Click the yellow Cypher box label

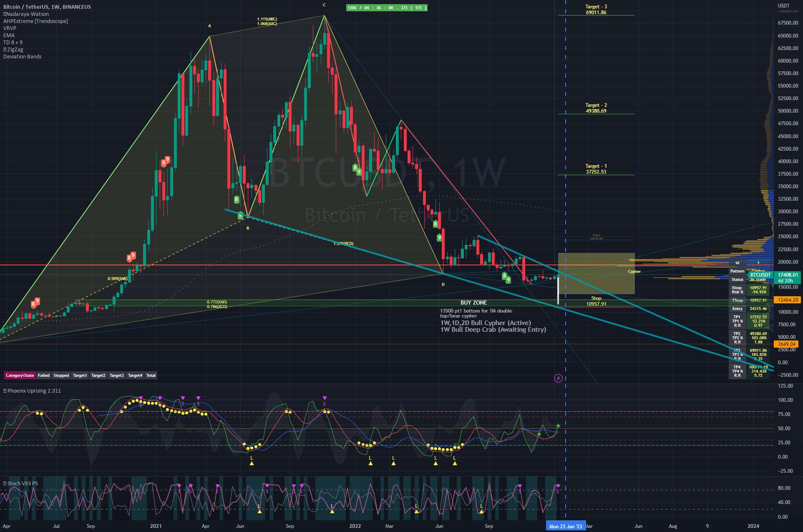point(634,272)
